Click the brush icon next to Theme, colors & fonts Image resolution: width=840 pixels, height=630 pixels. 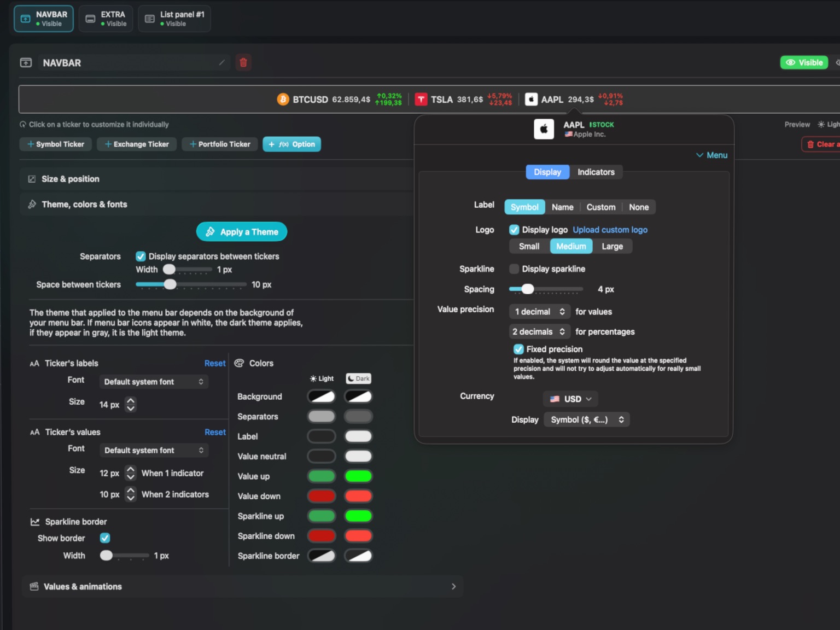pos(32,204)
